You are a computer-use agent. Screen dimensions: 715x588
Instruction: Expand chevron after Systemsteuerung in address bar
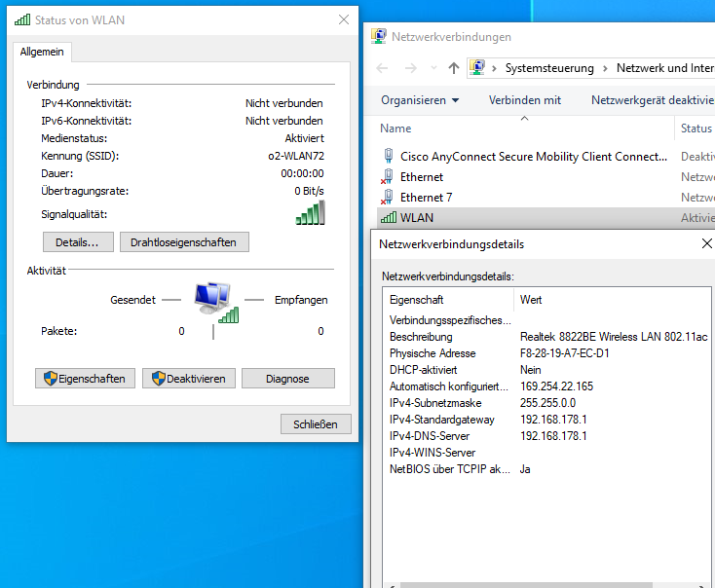(x=605, y=69)
